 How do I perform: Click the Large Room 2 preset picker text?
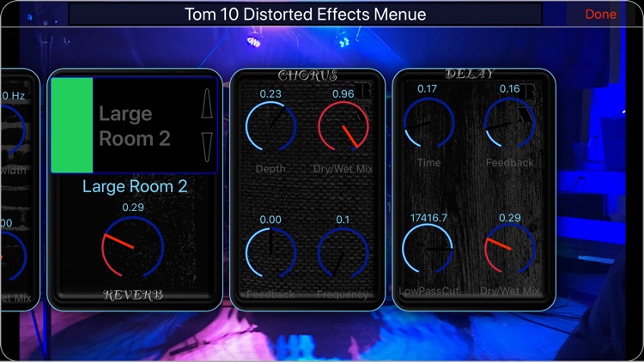(135, 125)
